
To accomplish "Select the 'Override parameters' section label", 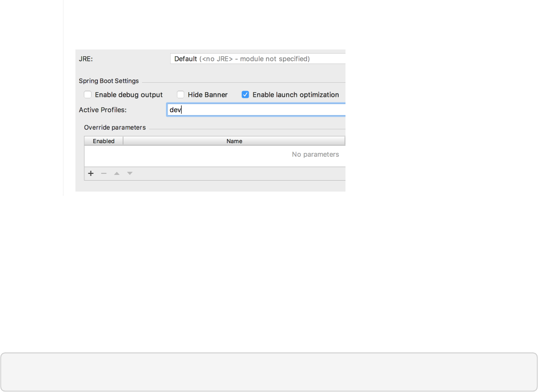I will (115, 128).
